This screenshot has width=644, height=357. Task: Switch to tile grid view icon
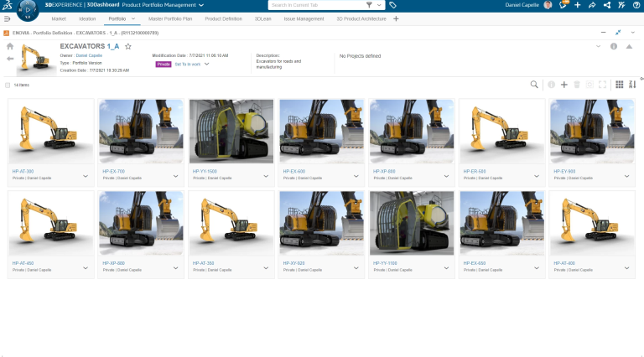[619, 85]
